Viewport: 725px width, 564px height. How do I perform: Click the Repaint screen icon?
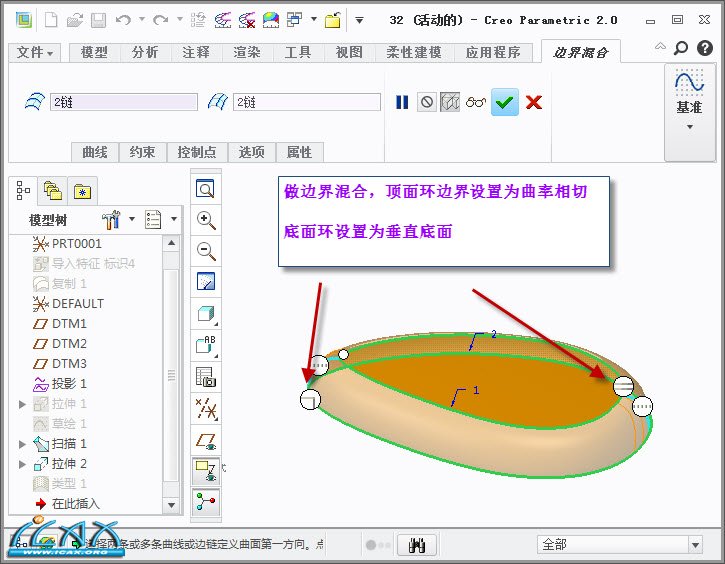(206, 282)
